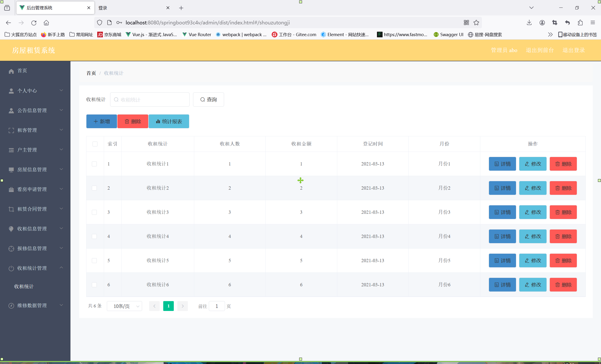601x364 pixels.
Task: Open the 收租统计 submenu item
Action: (x=24, y=287)
